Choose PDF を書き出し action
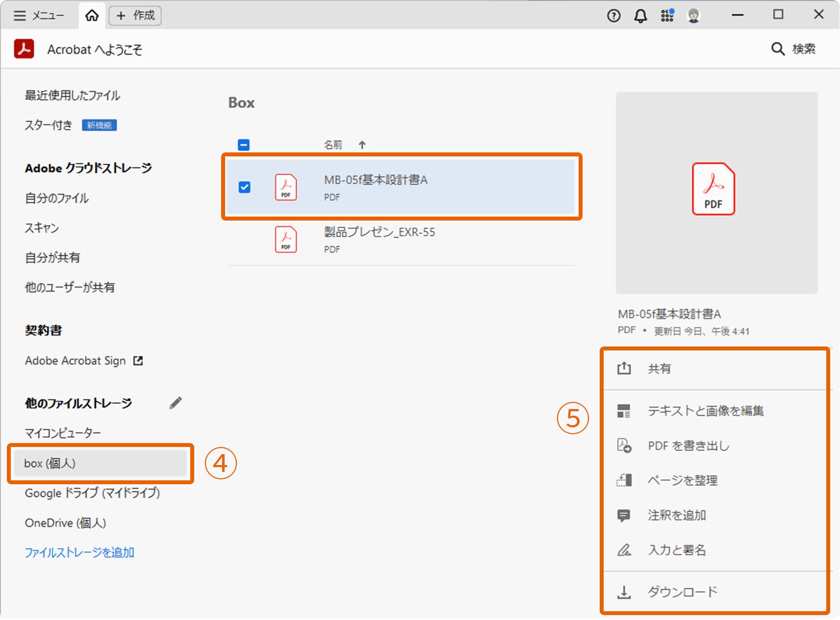Viewport: 840px width, 620px height. point(688,446)
